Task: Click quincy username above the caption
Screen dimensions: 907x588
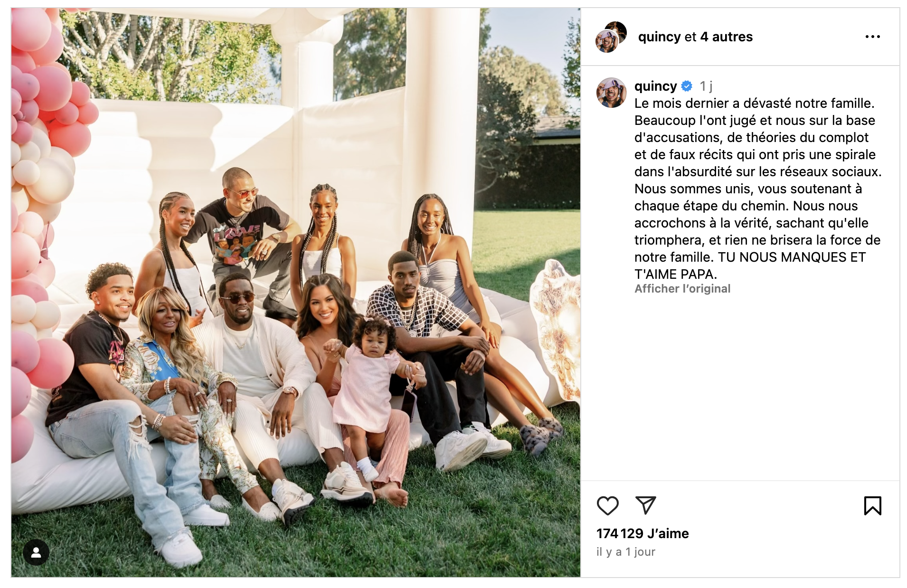Action: coord(655,86)
